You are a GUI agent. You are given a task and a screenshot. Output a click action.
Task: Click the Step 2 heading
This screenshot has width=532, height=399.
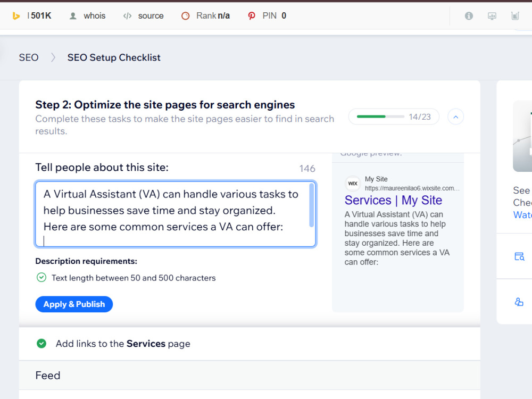[165, 105]
